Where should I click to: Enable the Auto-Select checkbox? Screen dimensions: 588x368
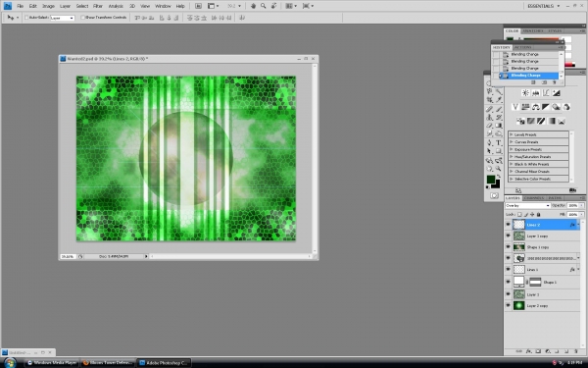pyautogui.click(x=26, y=18)
